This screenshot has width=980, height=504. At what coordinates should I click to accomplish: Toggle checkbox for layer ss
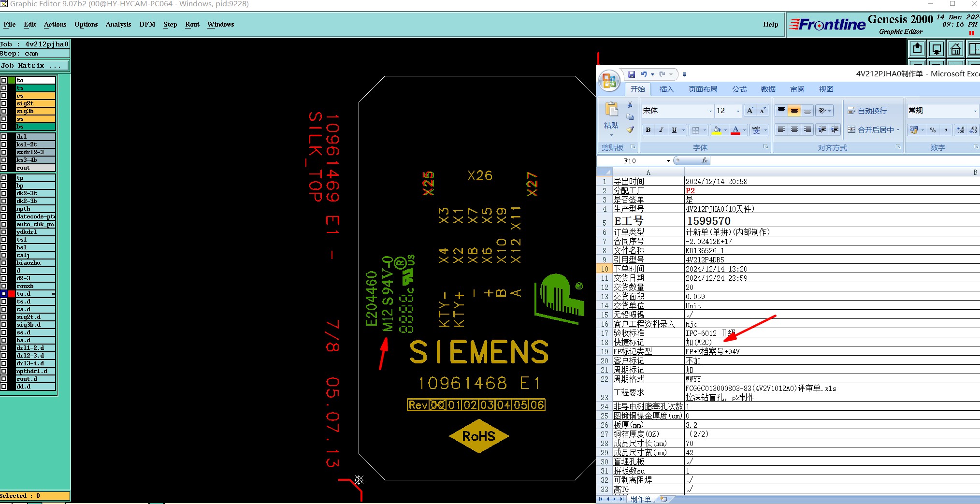4,119
